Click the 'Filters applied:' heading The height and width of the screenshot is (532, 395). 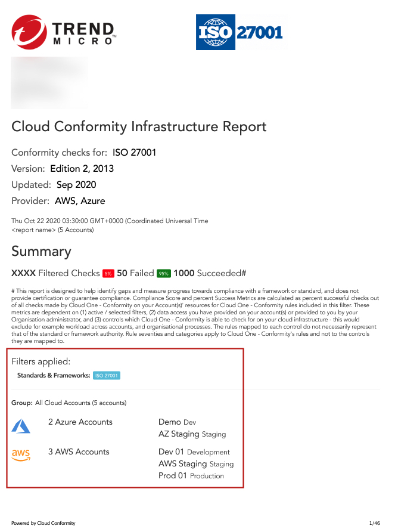coord(41,361)
